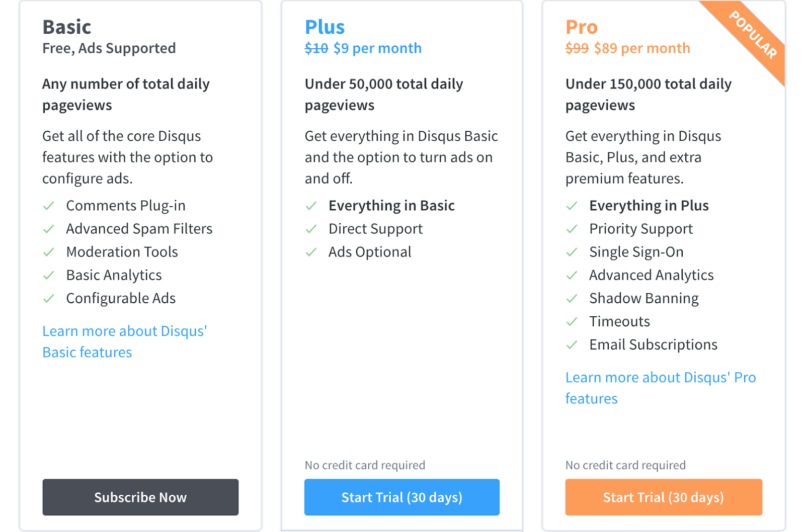Screen dimensions: 805x532
Task: Select the Plus plan heading
Action: click(325, 27)
